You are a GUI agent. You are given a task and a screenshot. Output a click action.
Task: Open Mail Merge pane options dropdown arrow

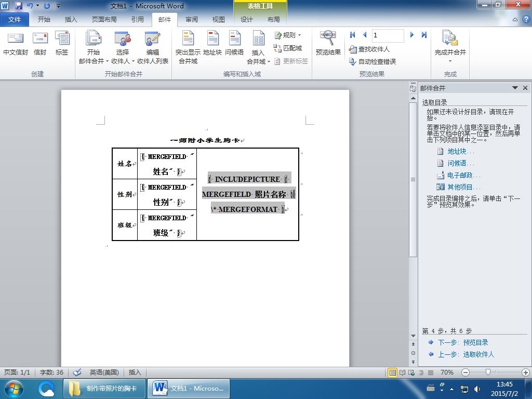(x=515, y=88)
